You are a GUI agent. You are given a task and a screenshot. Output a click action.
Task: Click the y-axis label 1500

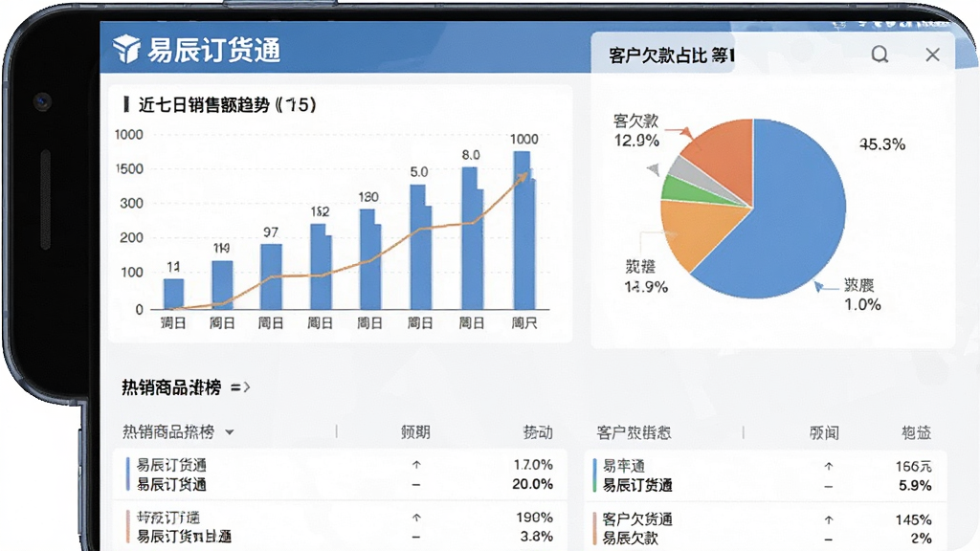click(129, 168)
